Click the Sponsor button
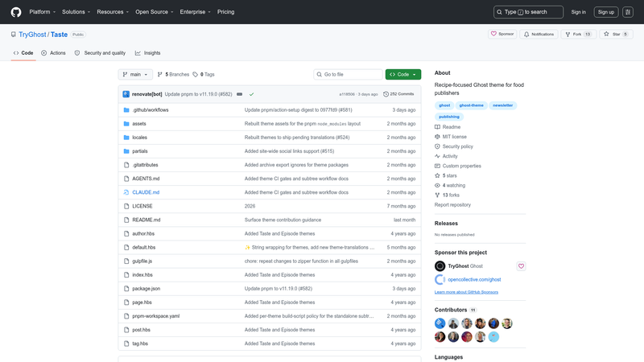Image resolution: width=644 pixels, height=362 pixels. point(502,34)
